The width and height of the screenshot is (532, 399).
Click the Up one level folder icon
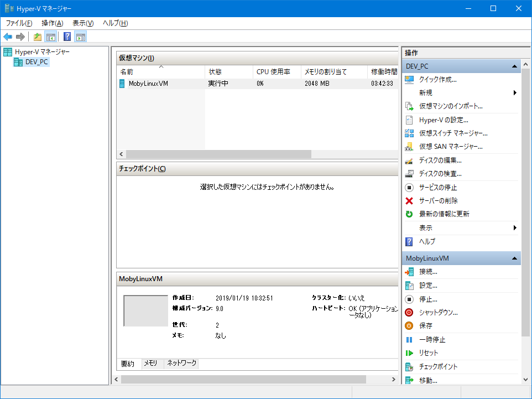point(38,37)
